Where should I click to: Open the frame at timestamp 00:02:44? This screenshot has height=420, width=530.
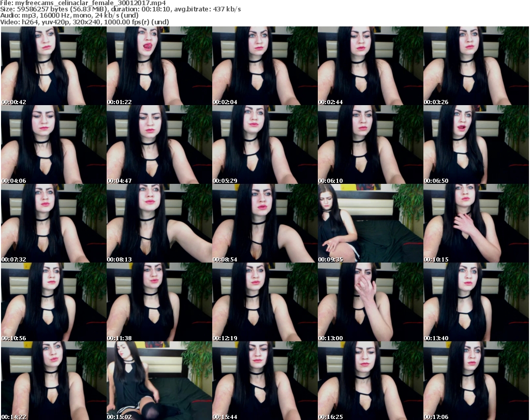point(370,66)
